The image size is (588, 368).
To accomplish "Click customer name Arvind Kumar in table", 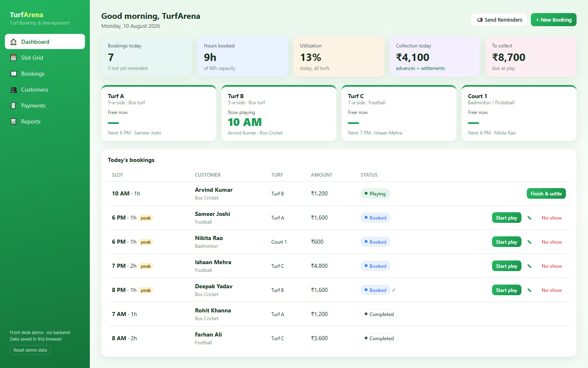I will (x=214, y=190).
